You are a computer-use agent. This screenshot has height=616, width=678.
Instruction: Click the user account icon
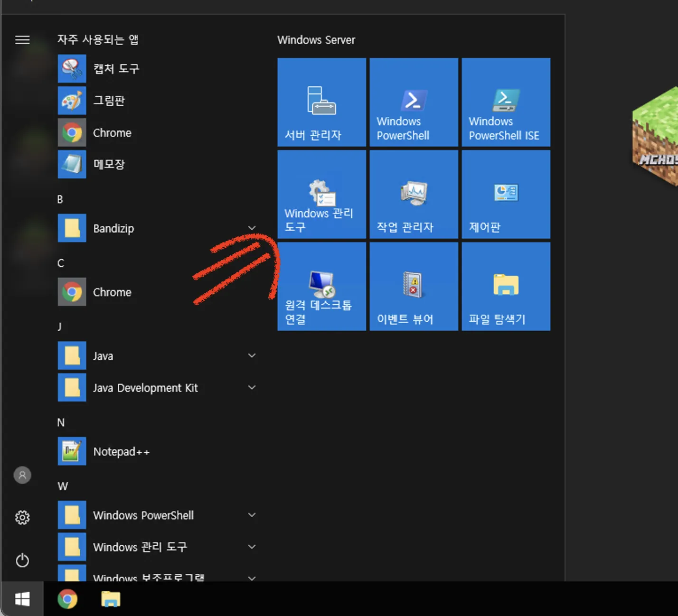pos(22,475)
